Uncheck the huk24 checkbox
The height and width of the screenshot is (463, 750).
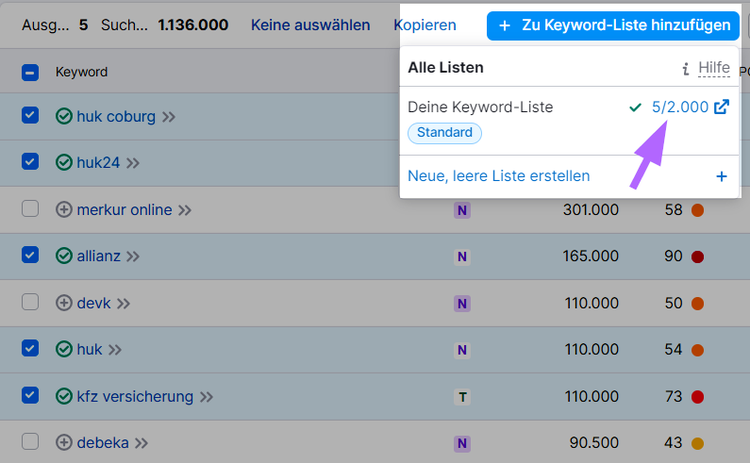[30, 162]
